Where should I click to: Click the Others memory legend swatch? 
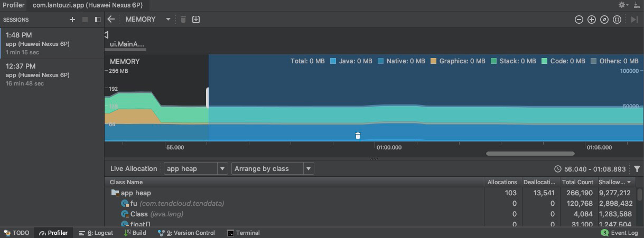(594, 61)
